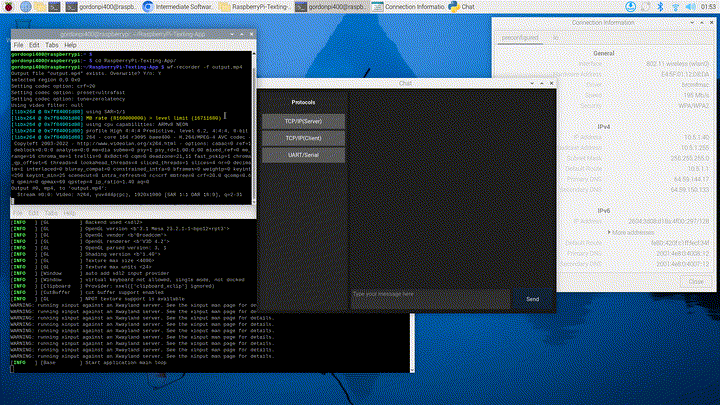
Task: Click the top terminal's vertical scrollbar
Action: point(254,128)
